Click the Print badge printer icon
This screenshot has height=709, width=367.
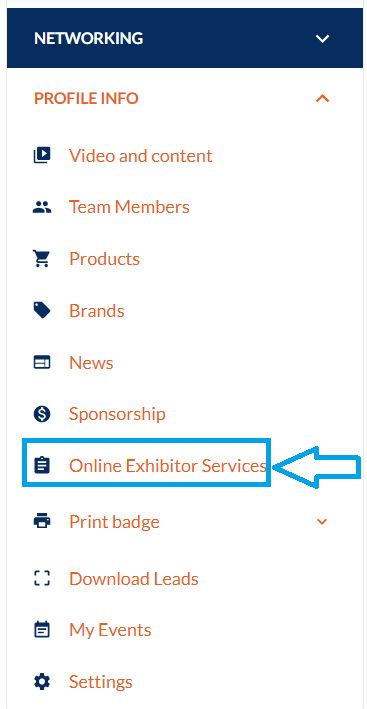tap(42, 521)
